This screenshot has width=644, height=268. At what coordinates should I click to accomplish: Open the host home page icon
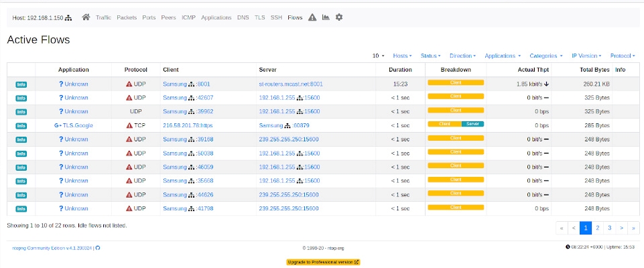point(86,17)
